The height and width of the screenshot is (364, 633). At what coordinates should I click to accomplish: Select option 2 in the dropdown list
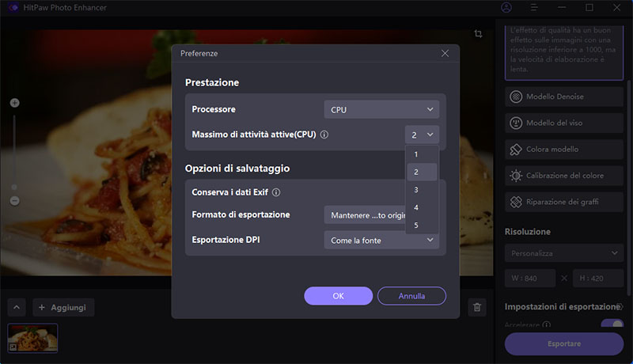[x=422, y=172]
